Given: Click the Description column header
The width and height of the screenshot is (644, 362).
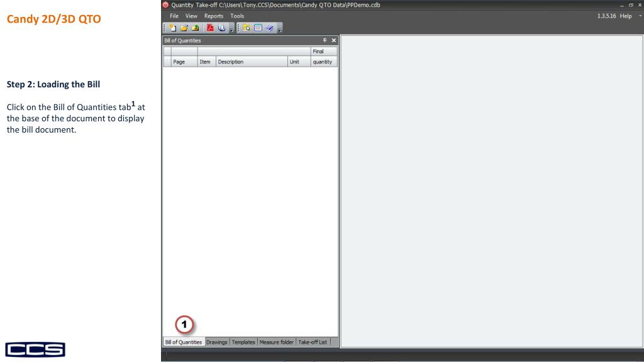Looking at the screenshot, I should point(252,62).
